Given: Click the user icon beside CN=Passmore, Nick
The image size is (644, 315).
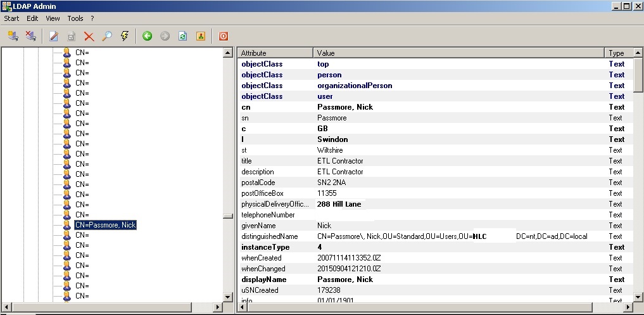Looking at the screenshot, I should point(67,225).
